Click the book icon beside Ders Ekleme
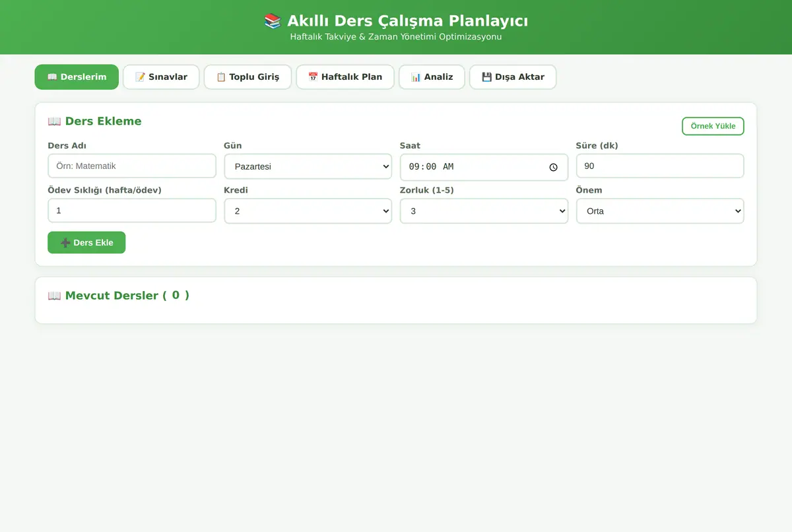 (x=54, y=121)
